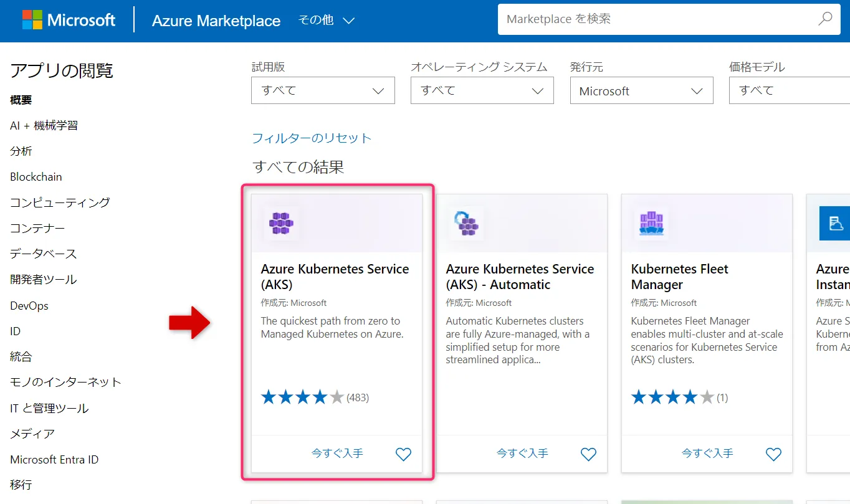Click 今すぐ入手 for Kubernetes Fleet Manager
The width and height of the screenshot is (850, 504).
click(x=707, y=454)
